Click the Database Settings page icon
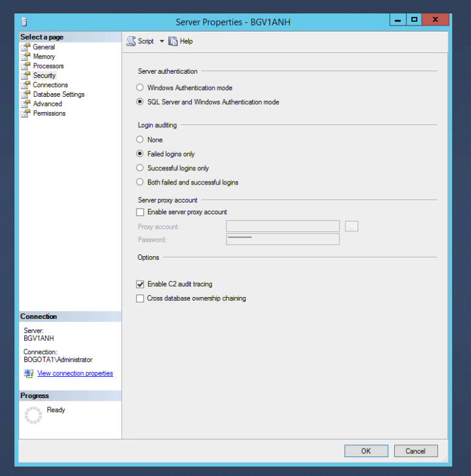 [x=26, y=94]
